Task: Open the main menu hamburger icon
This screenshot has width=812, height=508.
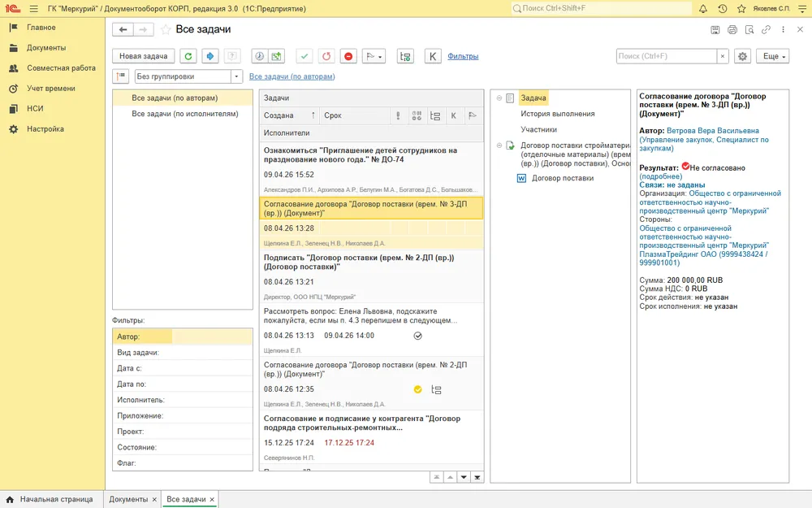Action: (x=33, y=9)
